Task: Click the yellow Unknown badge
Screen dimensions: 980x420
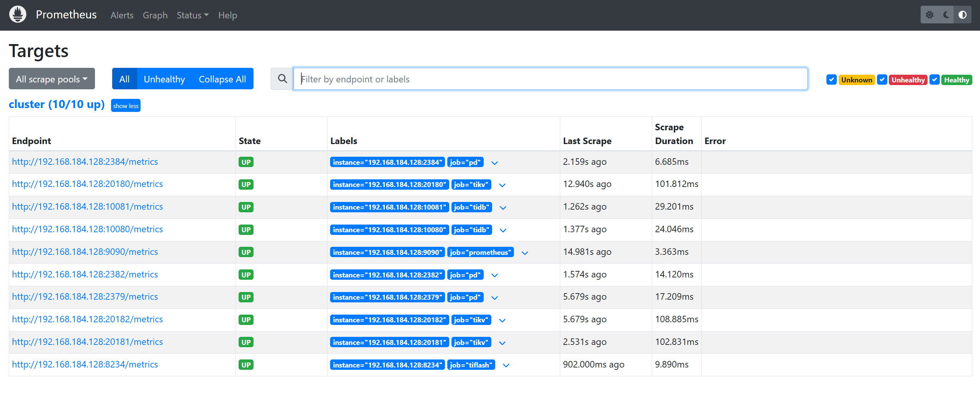Action: click(x=857, y=80)
